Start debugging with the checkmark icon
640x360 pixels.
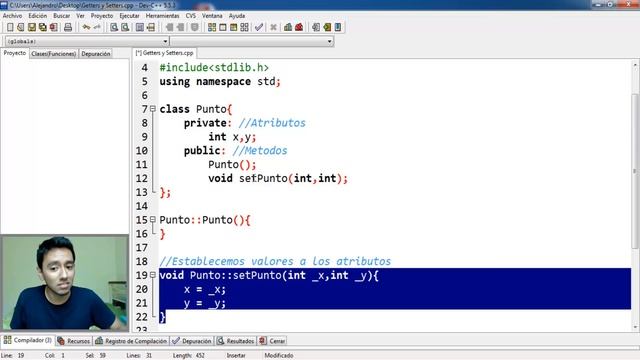(259, 27)
